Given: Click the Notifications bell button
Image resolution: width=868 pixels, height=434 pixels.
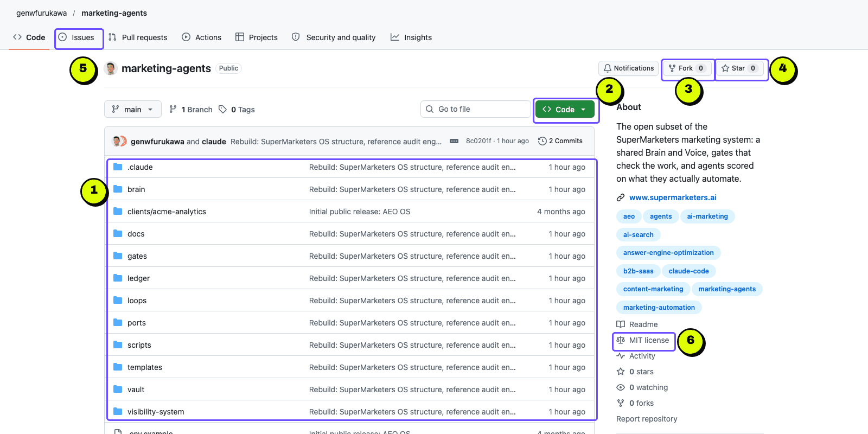Looking at the screenshot, I should pyautogui.click(x=628, y=68).
